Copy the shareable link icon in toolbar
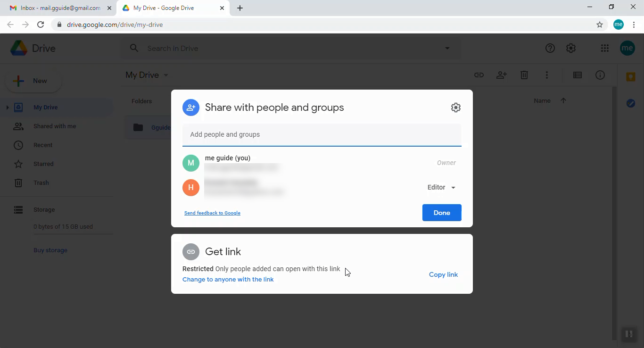This screenshot has width=644, height=348. pyautogui.click(x=479, y=75)
